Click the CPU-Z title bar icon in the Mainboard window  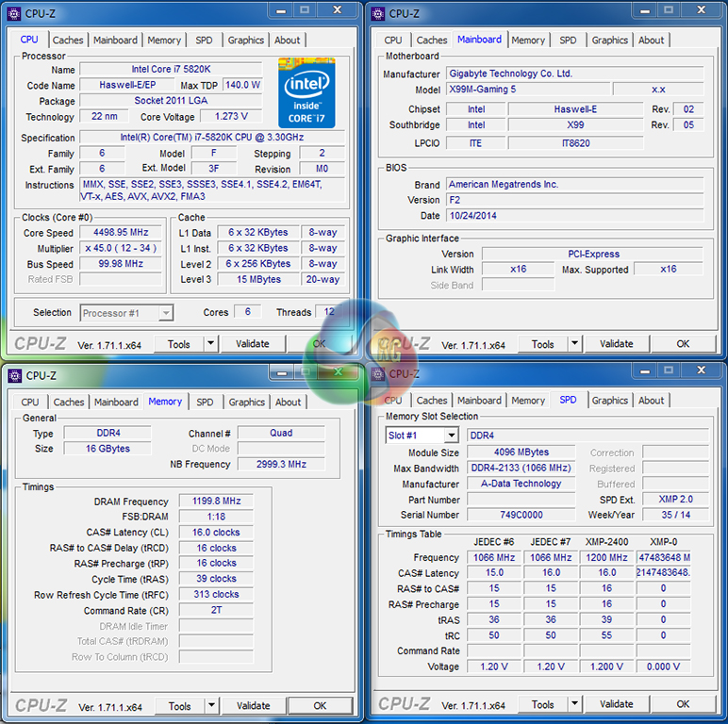(x=378, y=14)
